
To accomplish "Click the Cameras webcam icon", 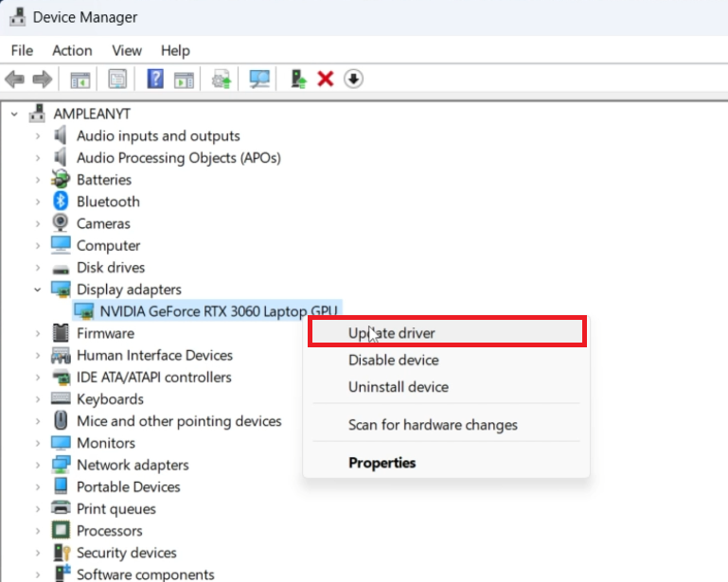I will [x=61, y=223].
